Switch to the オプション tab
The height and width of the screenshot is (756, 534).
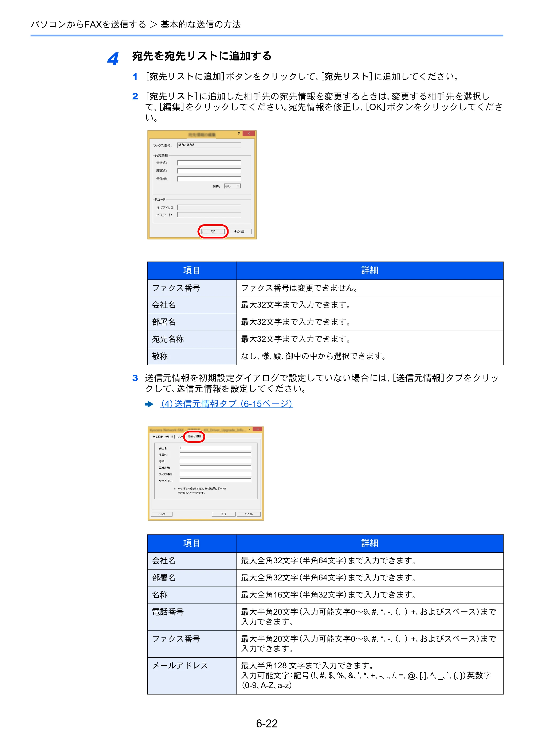click(179, 437)
